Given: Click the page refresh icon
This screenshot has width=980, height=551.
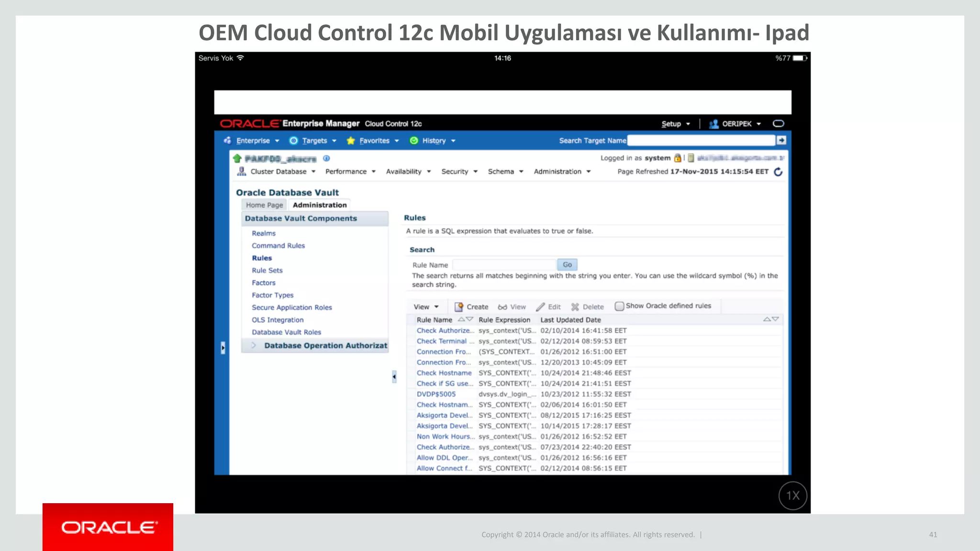Looking at the screenshot, I should point(779,172).
